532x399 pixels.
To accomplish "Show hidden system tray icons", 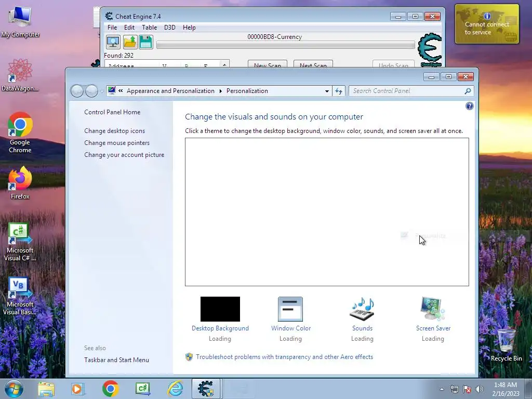I will [442, 389].
